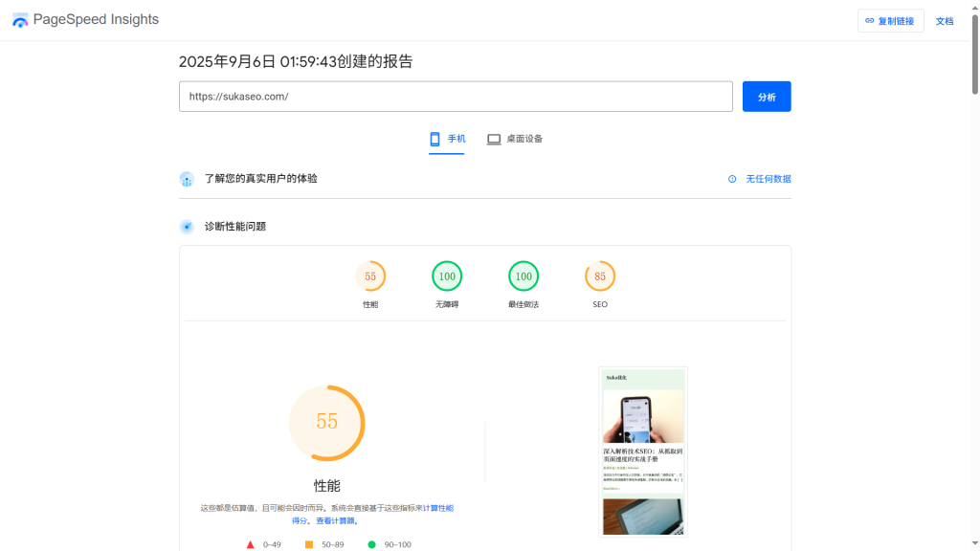Click the report date heading 2025年9月6日

pyautogui.click(x=296, y=61)
